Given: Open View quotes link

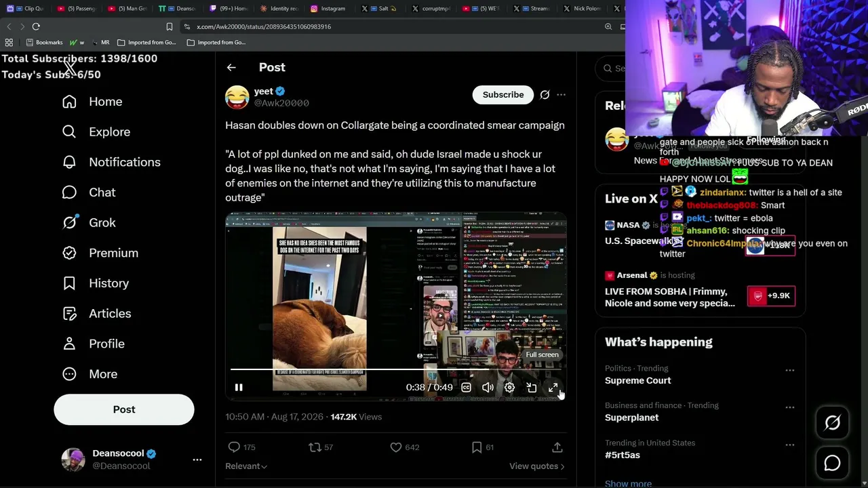Looking at the screenshot, I should [x=537, y=466].
